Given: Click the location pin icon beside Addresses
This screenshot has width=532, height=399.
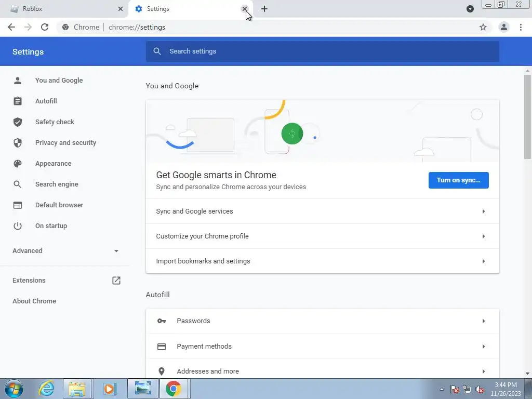Looking at the screenshot, I should (x=162, y=371).
